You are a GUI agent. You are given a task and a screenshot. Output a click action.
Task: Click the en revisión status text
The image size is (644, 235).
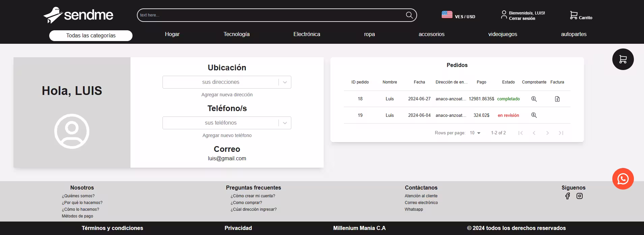pyautogui.click(x=508, y=115)
